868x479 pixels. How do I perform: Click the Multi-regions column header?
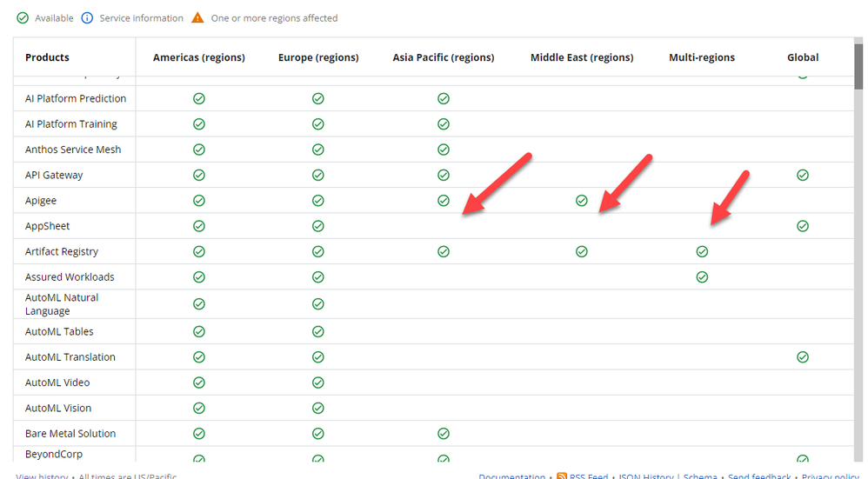[x=702, y=57]
